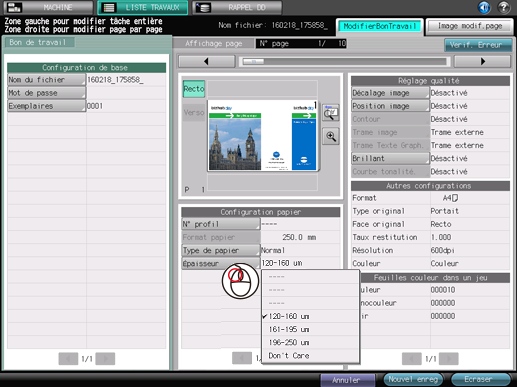This screenshot has height=387, width=517.
Task: Click the Contour setting
Action: click(x=390, y=119)
